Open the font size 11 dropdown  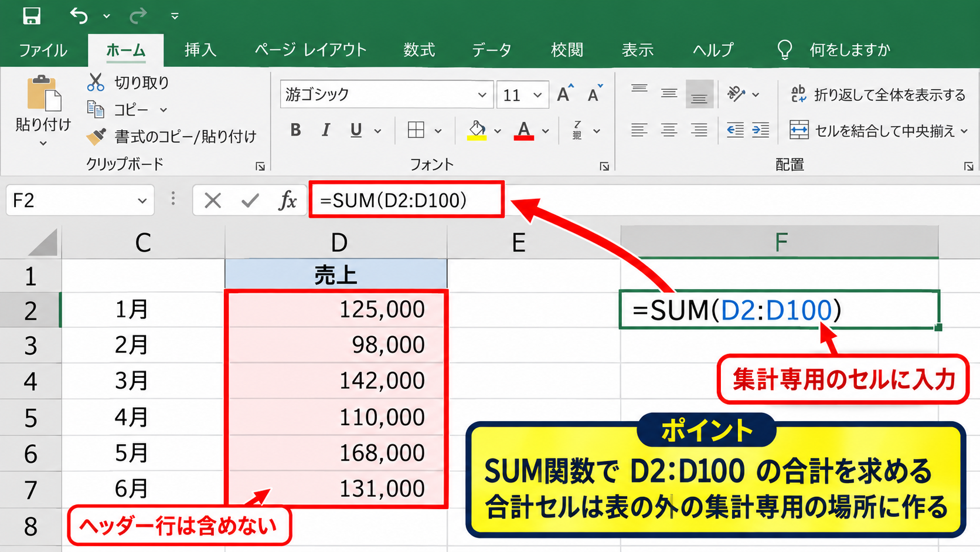click(x=537, y=95)
